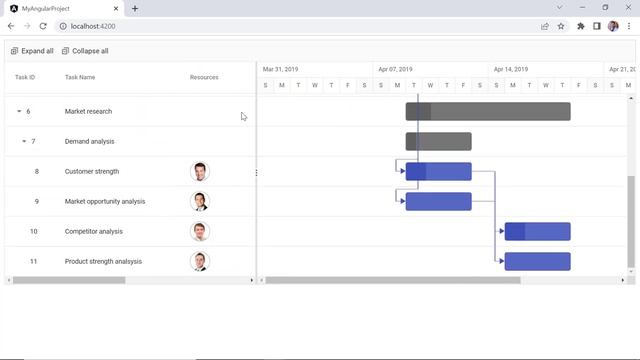This screenshot has width=640, height=360.
Task: Toggle the browser side panel
Action: click(597, 26)
